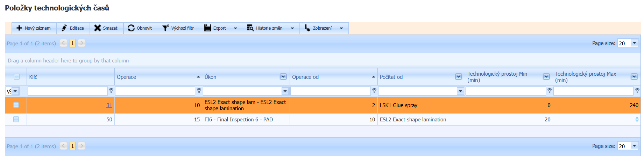
Task: Click the Počítat od filter input field
Action: point(417,91)
